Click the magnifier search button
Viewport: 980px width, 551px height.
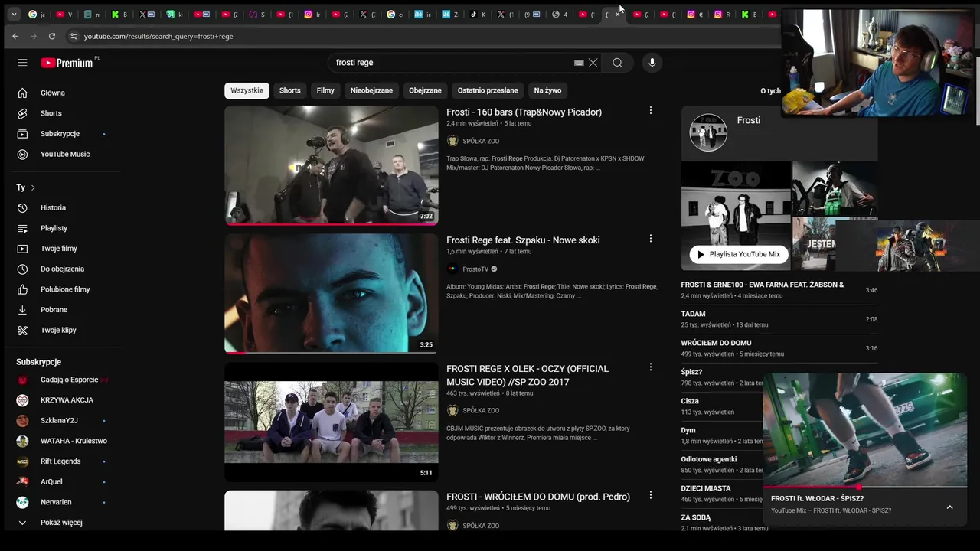(617, 63)
